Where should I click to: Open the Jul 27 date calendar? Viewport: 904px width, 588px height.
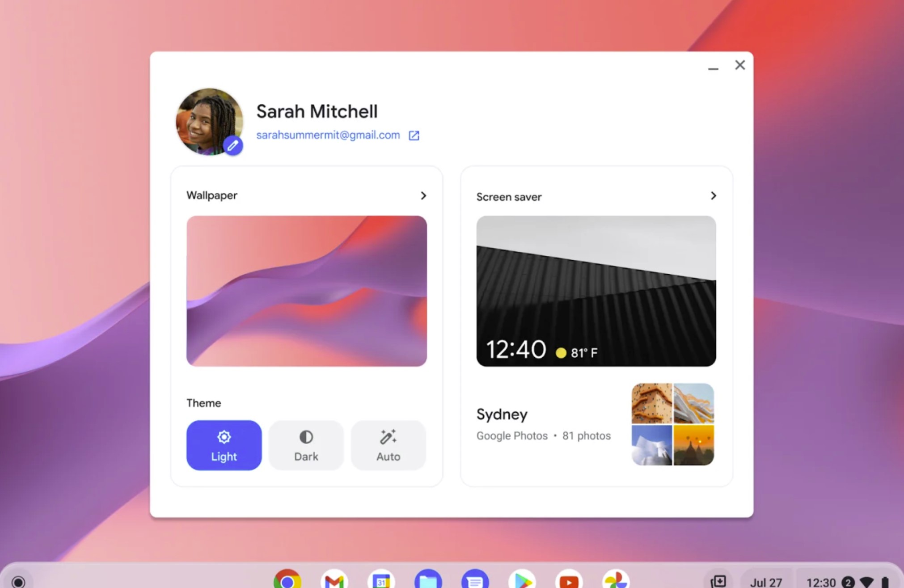pos(766,582)
